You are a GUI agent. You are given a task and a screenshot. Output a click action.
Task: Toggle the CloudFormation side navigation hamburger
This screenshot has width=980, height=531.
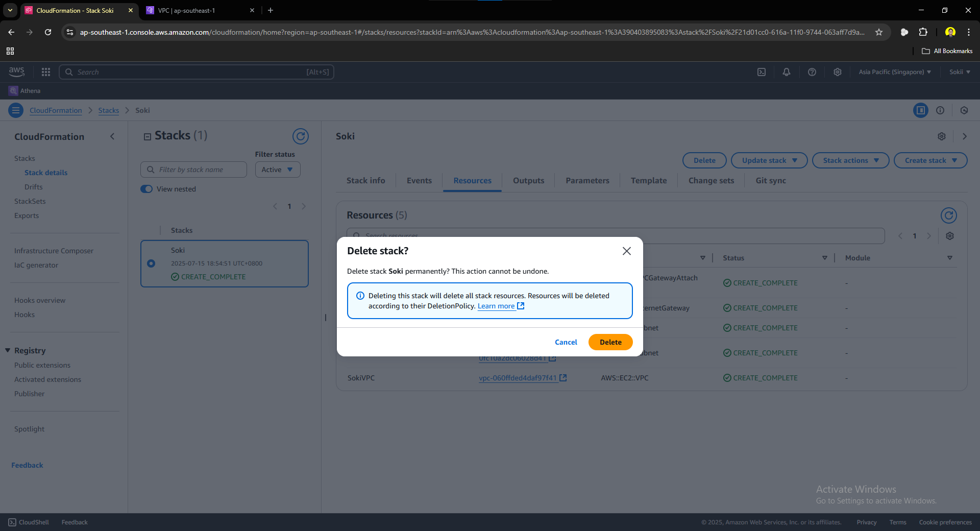pyautogui.click(x=16, y=110)
